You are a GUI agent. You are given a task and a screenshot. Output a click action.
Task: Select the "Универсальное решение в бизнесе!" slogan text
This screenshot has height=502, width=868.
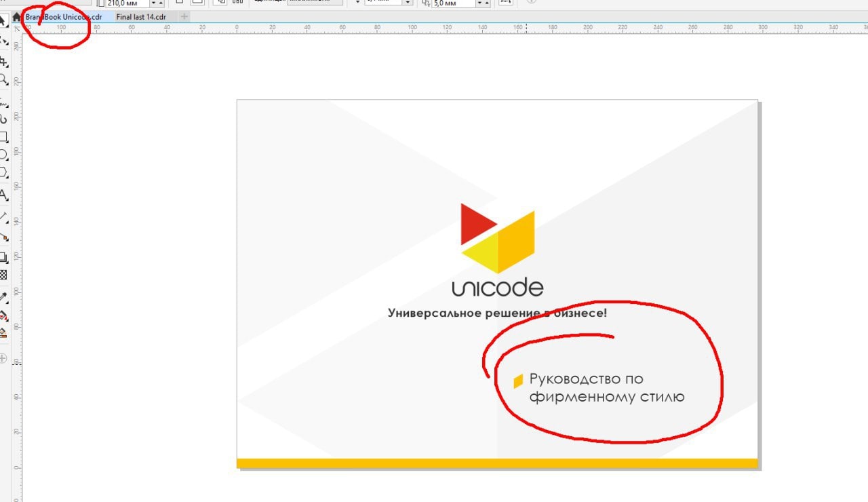[497, 313]
